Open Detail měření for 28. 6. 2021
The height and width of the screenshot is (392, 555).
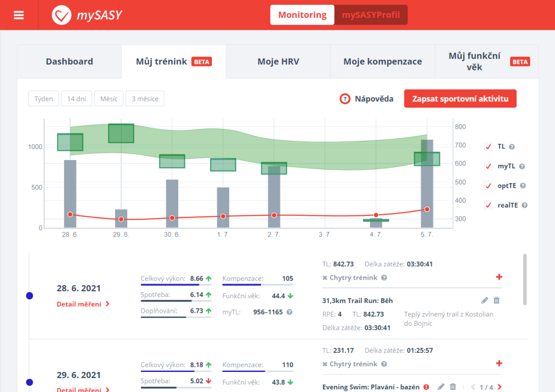pyautogui.click(x=83, y=304)
